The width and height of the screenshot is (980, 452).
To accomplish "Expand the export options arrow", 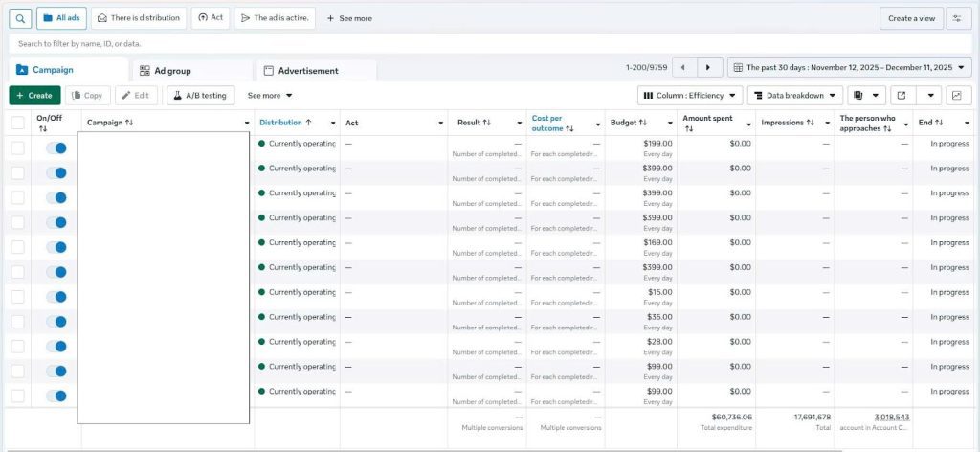I will tap(930, 96).
